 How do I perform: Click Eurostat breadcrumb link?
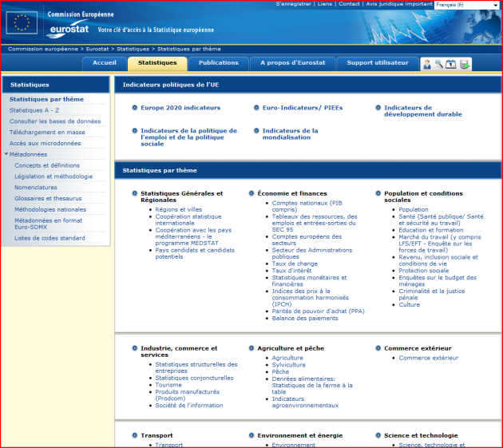pyautogui.click(x=97, y=49)
